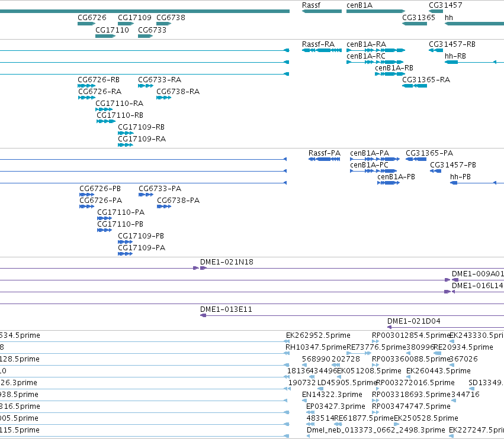The width and height of the screenshot is (504, 439).
Task: Click the RP003012854.5prime EST label
Action: click(x=411, y=335)
